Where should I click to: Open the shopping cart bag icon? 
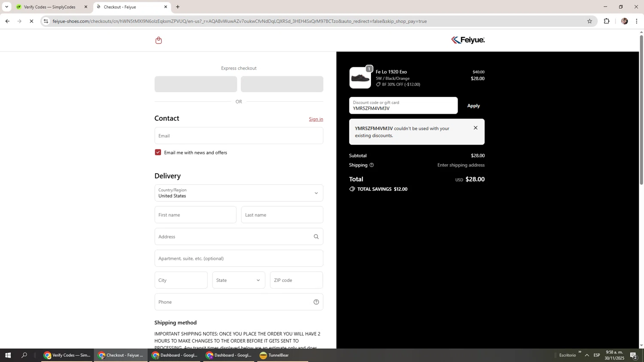tap(158, 40)
